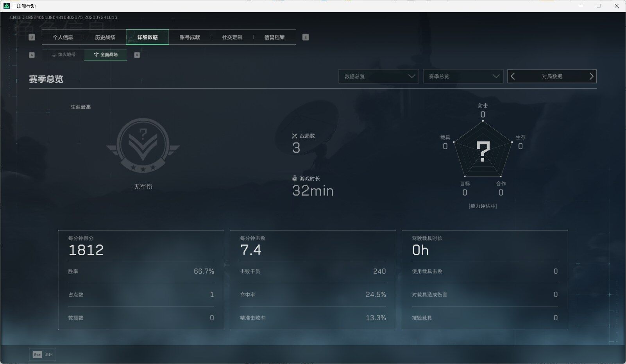Switch to 烽火地带 mode sub-tab
Viewport: 626px width, 364px height.
point(63,55)
